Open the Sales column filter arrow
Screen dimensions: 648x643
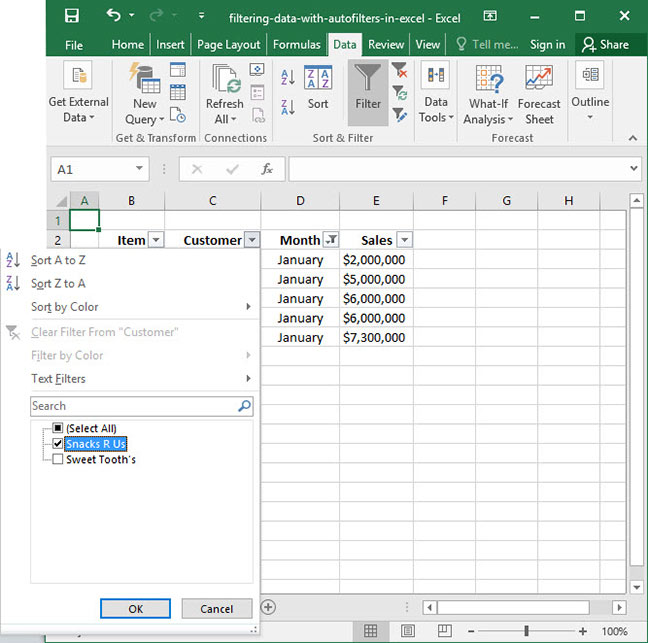pos(405,240)
